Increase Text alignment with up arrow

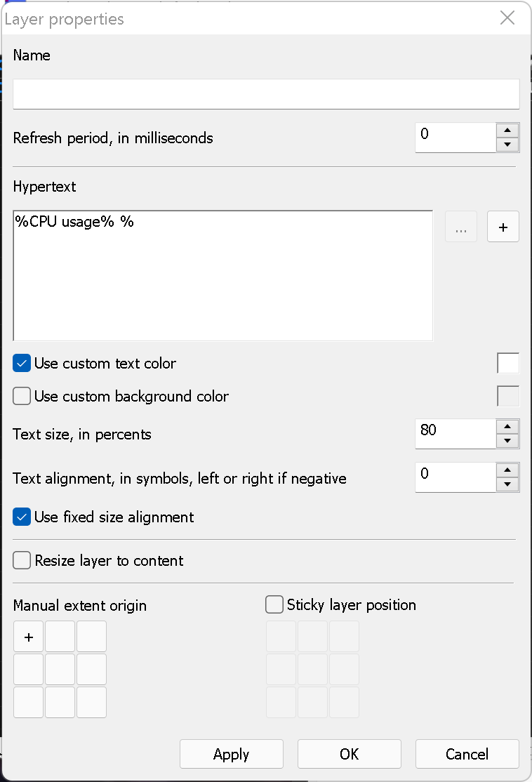507,470
